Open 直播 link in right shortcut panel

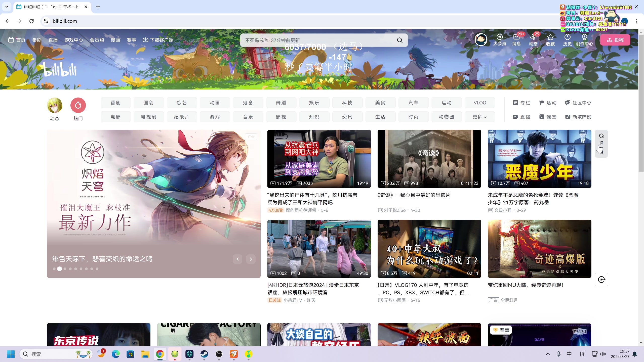(521, 117)
